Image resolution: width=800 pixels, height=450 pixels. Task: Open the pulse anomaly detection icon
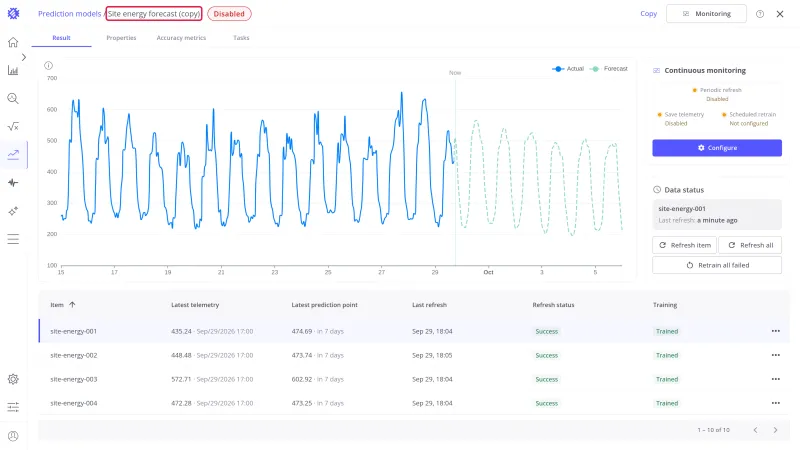pos(13,183)
